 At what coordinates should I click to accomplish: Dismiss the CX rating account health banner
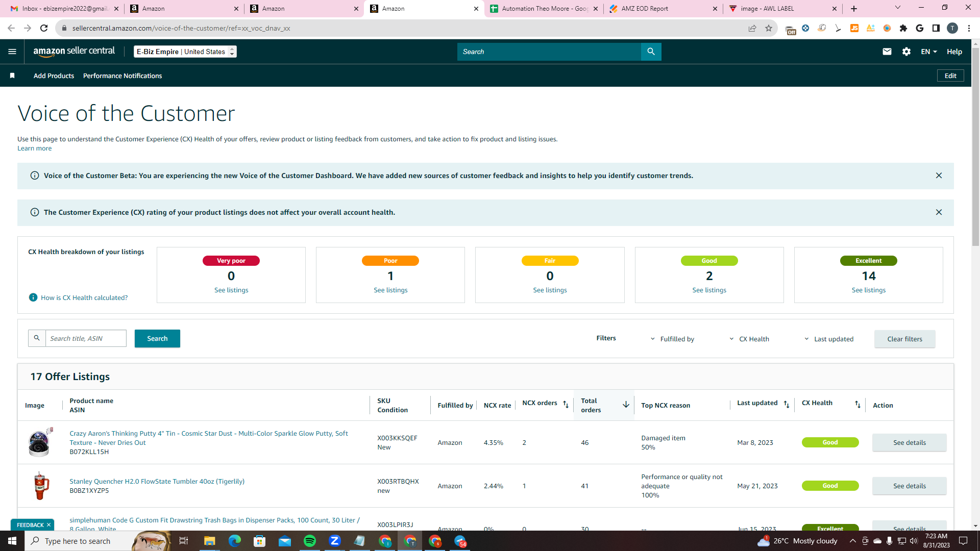click(939, 212)
